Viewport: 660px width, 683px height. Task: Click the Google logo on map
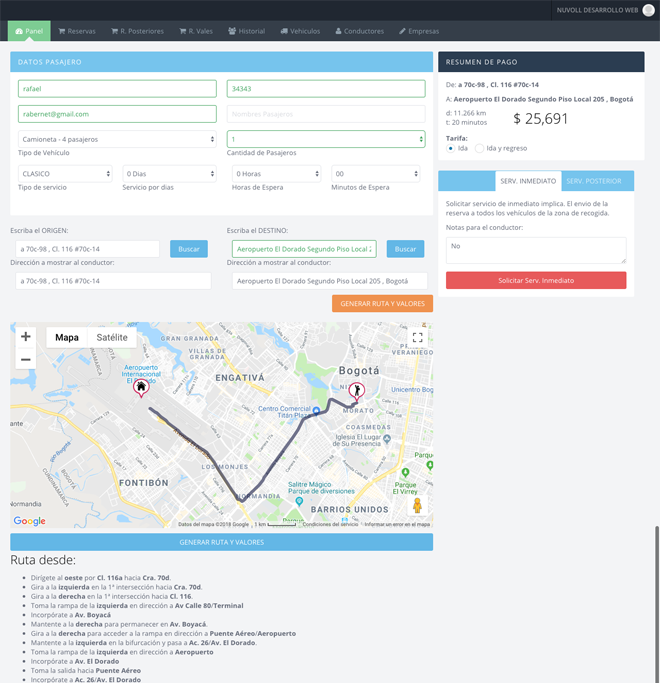(x=29, y=521)
